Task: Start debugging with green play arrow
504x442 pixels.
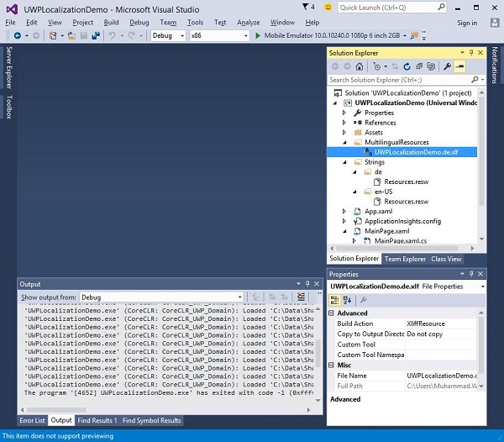Action: 258,35
